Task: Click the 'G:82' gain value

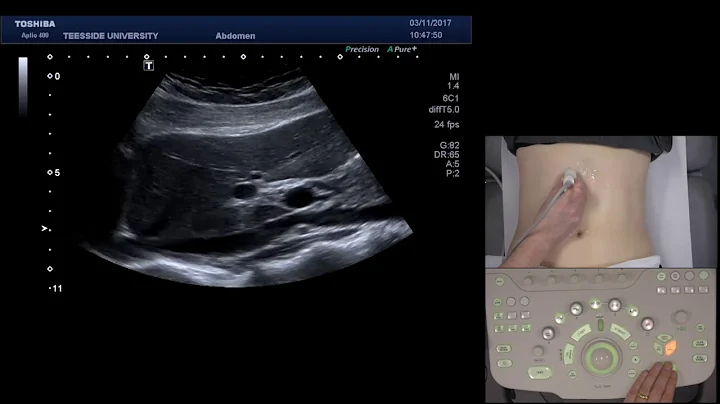Action: click(449, 146)
